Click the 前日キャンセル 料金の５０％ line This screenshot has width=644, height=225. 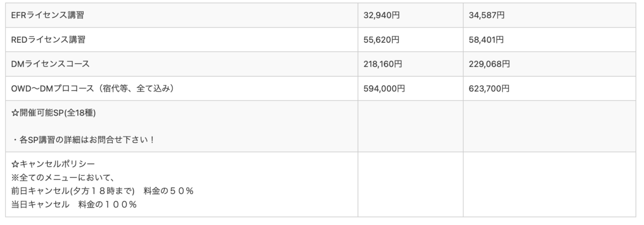point(102,191)
